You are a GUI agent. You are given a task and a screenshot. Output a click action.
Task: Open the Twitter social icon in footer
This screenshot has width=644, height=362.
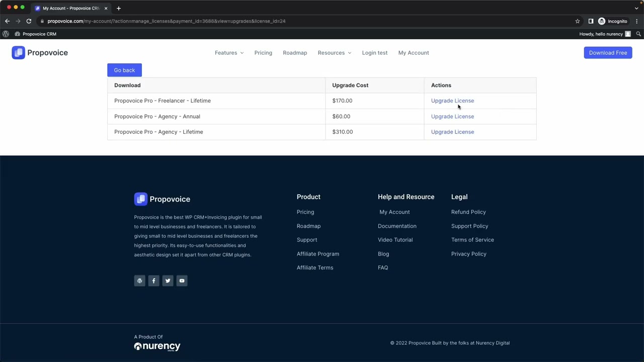(168, 281)
